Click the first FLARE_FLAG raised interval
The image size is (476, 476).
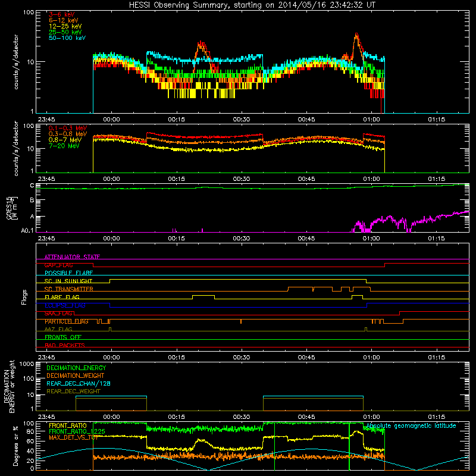(x=203, y=295)
